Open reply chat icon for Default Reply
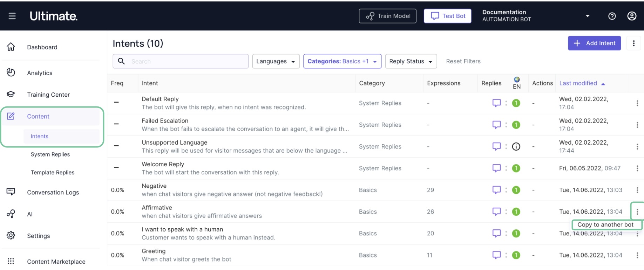644x270 pixels. [x=496, y=103]
